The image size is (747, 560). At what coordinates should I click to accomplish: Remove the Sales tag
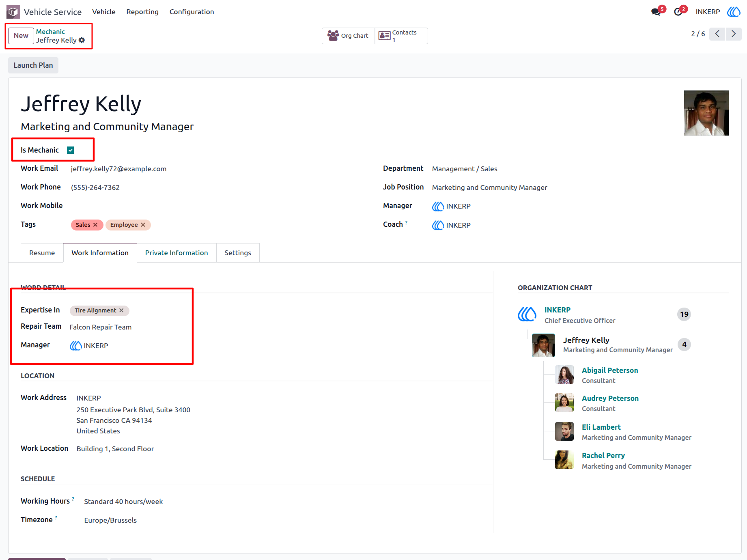point(95,225)
